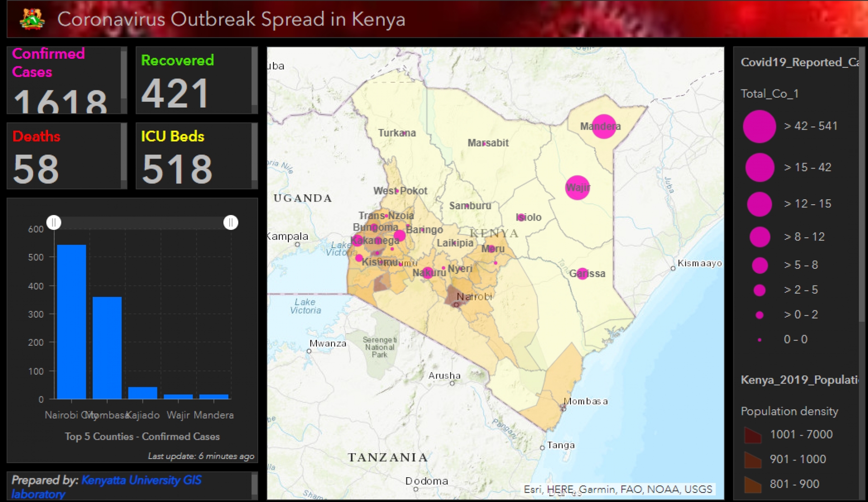This screenshot has width=868, height=502.
Task: Click the Laikipia county label on the map
Action: point(455,243)
